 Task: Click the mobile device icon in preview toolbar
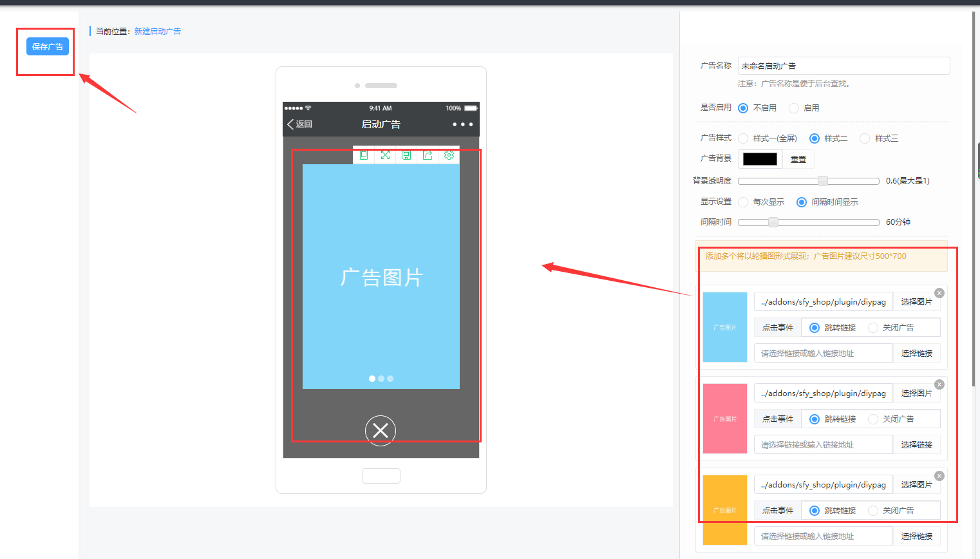[x=364, y=155]
